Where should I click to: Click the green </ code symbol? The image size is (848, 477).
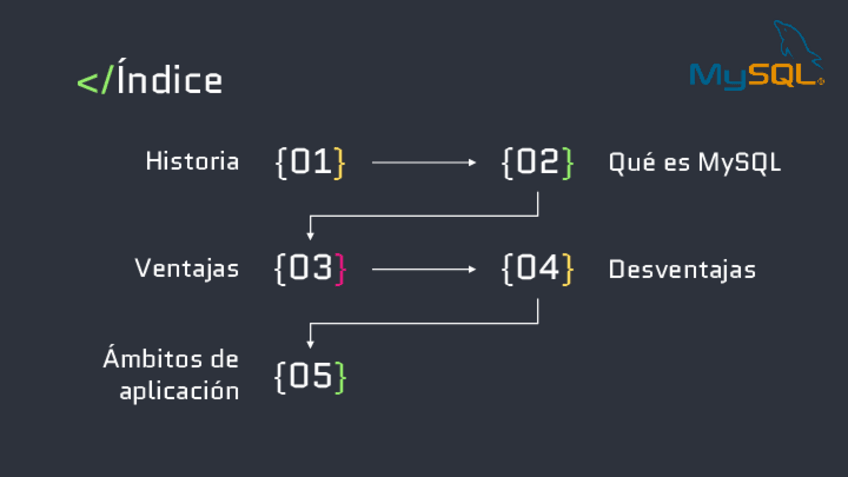(94, 81)
